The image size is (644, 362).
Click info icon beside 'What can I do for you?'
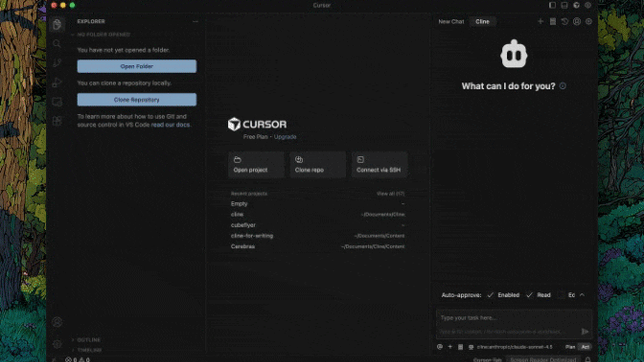[x=563, y=86]
